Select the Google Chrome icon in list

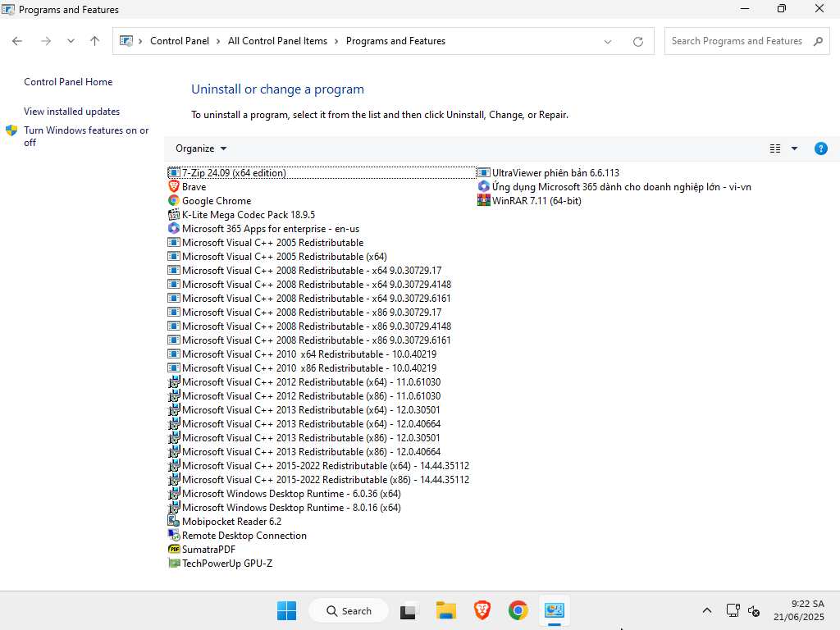174,201
